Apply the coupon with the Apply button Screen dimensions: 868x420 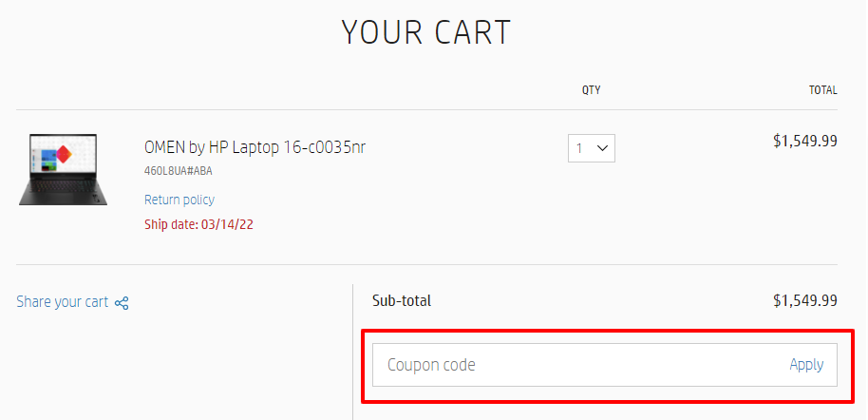coord(806,365)
